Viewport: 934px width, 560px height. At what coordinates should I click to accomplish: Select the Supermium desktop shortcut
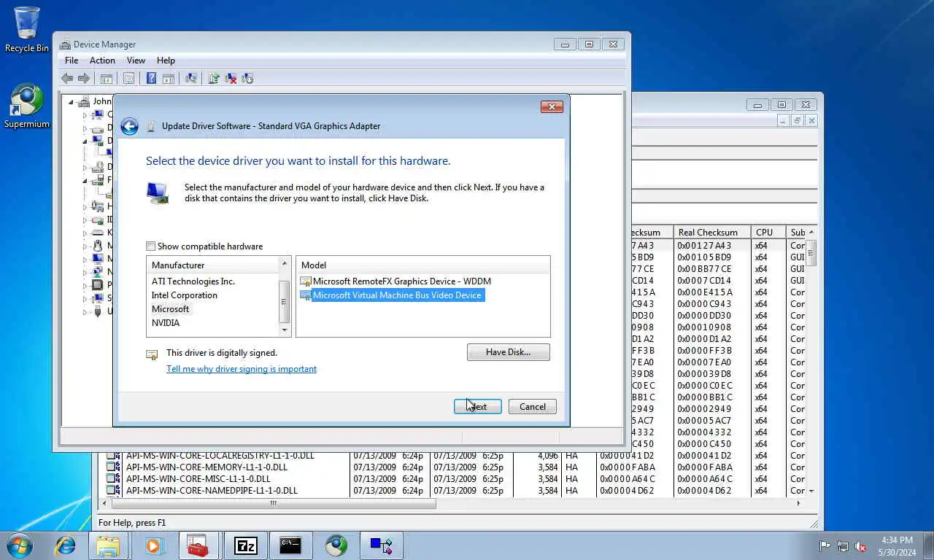27,106
